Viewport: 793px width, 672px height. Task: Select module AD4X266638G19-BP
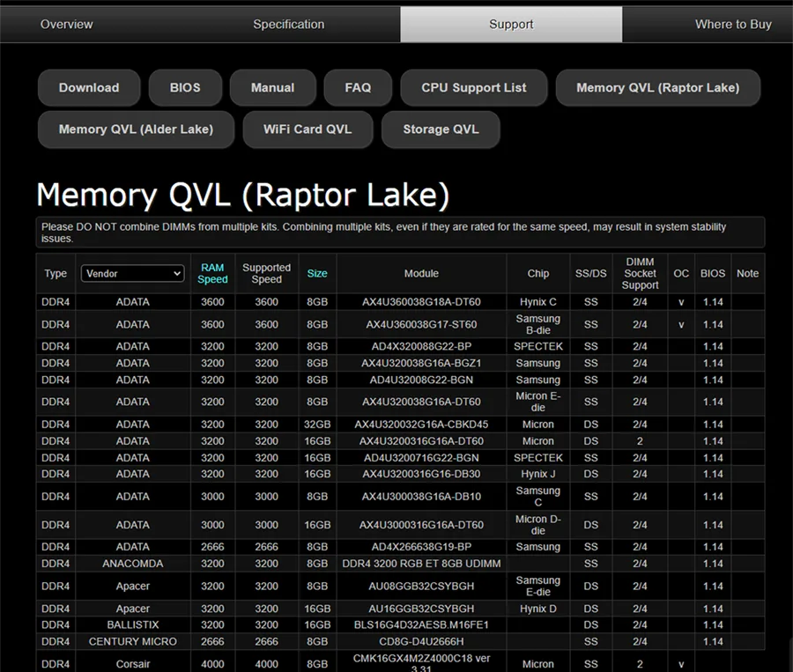pyautogui.click(x=421, y=547)
